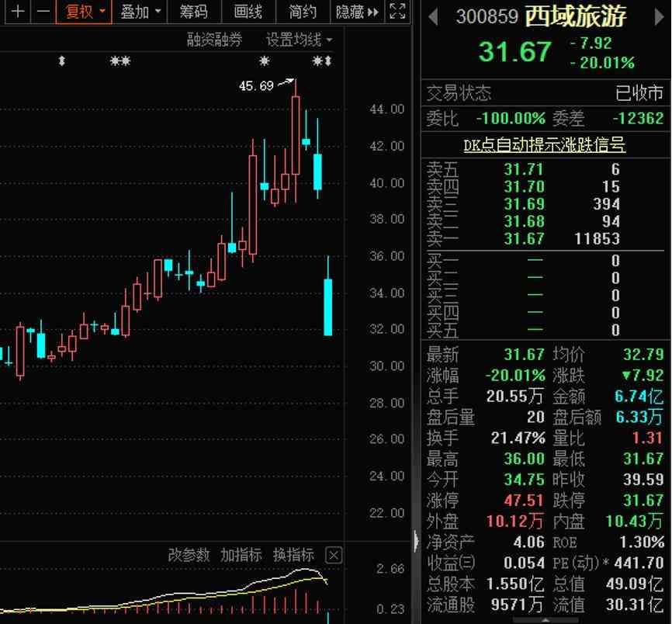Screen dimensions: 672x624
Task: Select the 画线 drawing menu item
Action: point(248,12)
